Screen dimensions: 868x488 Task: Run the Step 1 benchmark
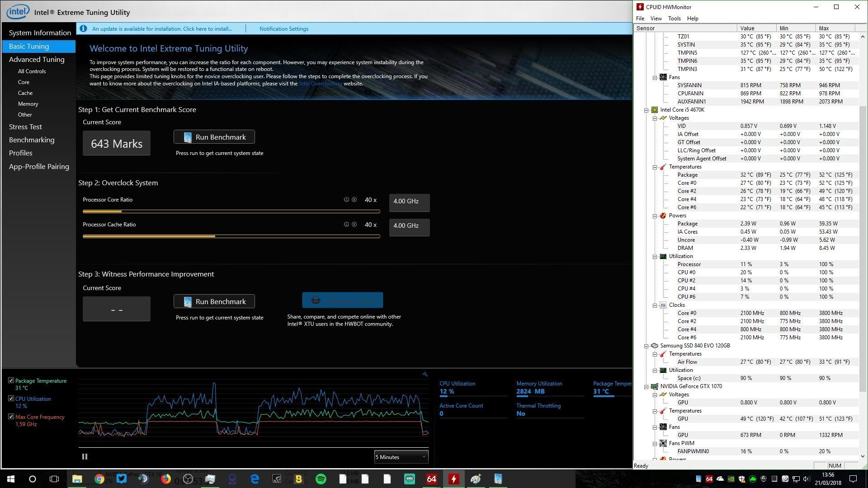[214, 137]
